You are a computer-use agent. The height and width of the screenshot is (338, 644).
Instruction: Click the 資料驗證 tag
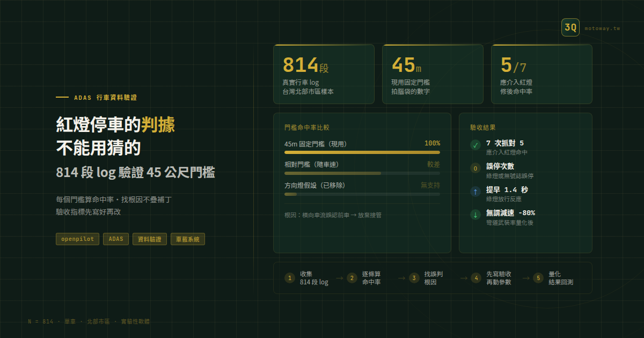pos(150,239)
